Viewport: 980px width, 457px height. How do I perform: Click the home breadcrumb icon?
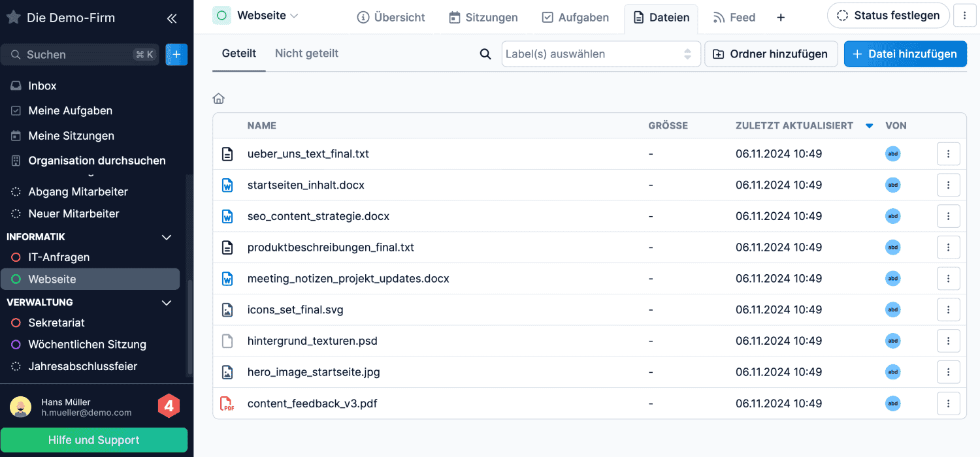219,99
